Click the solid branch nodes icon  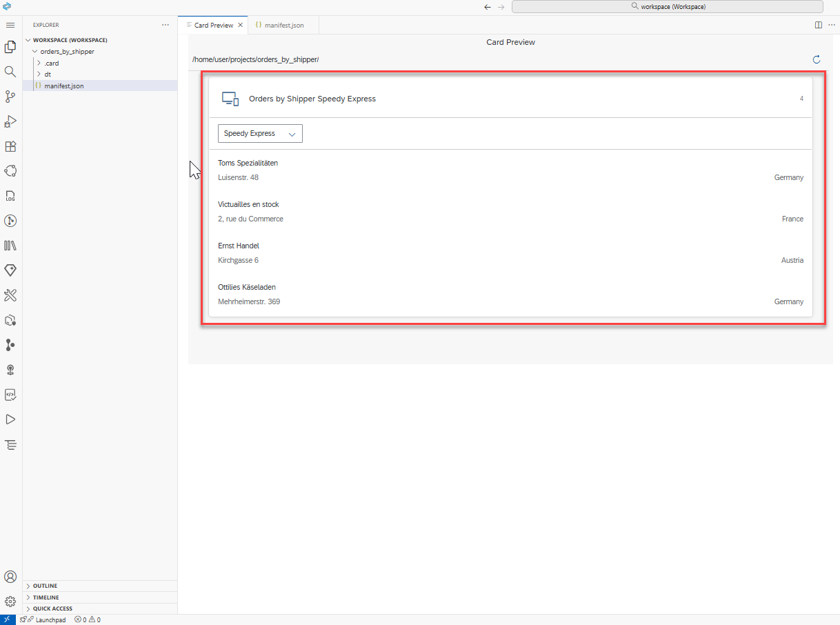click(10, 345)
